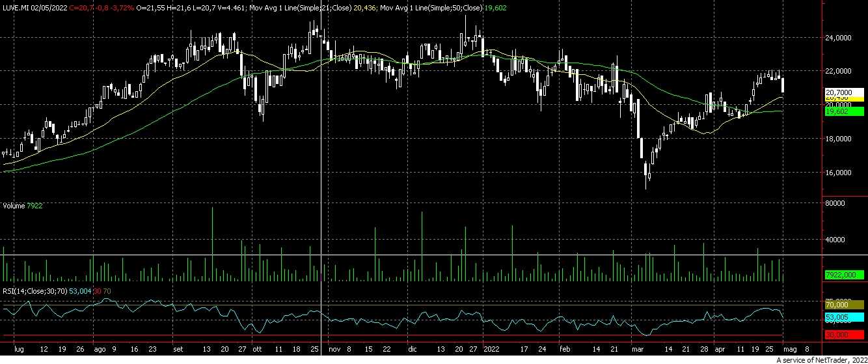Select the 21-period moving average legend text
Viewport: 868px width, 364px height.
[x=312, y=8]
